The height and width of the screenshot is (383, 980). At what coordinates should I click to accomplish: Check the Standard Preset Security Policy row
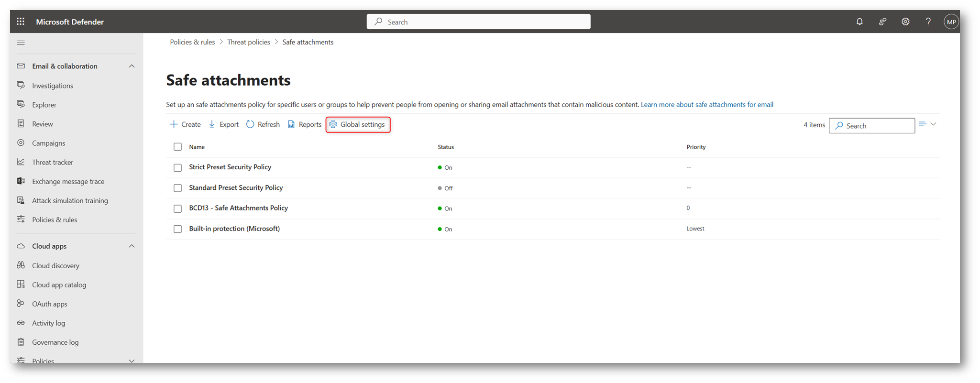(x=177, y=188)
